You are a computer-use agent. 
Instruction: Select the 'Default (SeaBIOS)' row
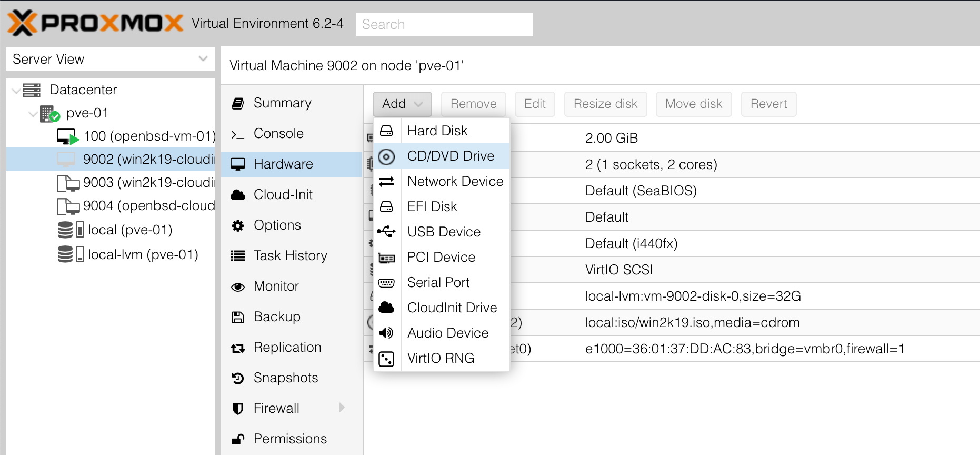tap(672, 191)
